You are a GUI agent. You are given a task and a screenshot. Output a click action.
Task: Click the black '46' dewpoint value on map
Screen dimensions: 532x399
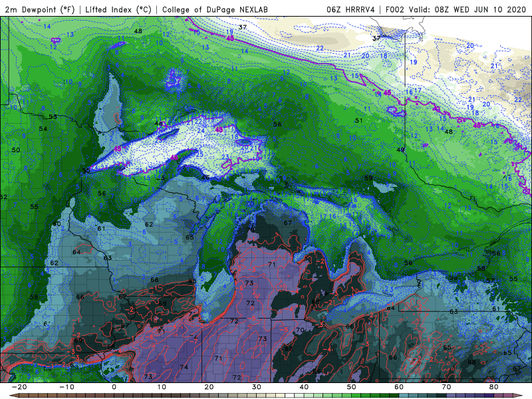click(x=205, y=177)
